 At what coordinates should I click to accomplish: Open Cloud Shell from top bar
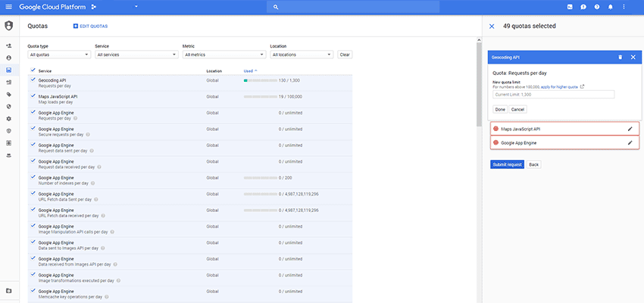[570, 7]
